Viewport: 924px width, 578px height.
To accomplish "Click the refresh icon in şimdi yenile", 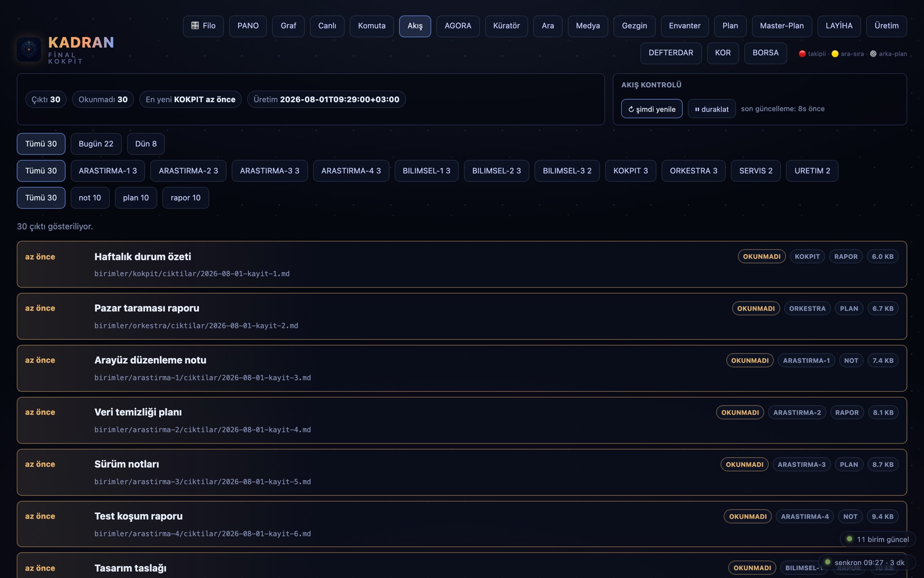I will tap(631, 109).
